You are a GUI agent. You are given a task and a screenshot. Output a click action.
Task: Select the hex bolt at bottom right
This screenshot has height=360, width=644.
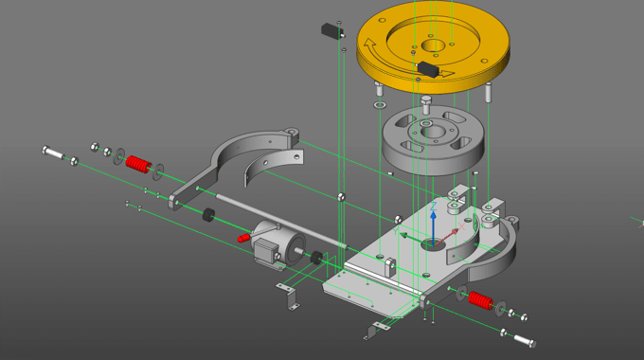525,340
